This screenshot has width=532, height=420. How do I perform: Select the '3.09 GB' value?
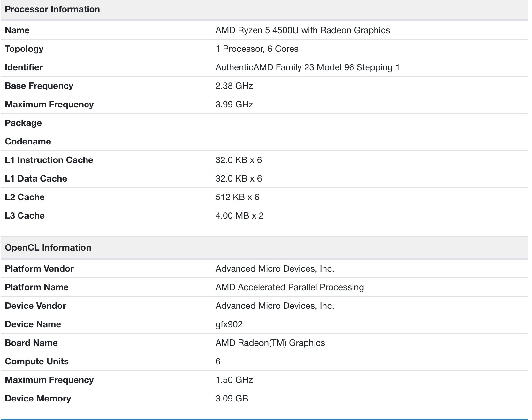click(232, 398)
